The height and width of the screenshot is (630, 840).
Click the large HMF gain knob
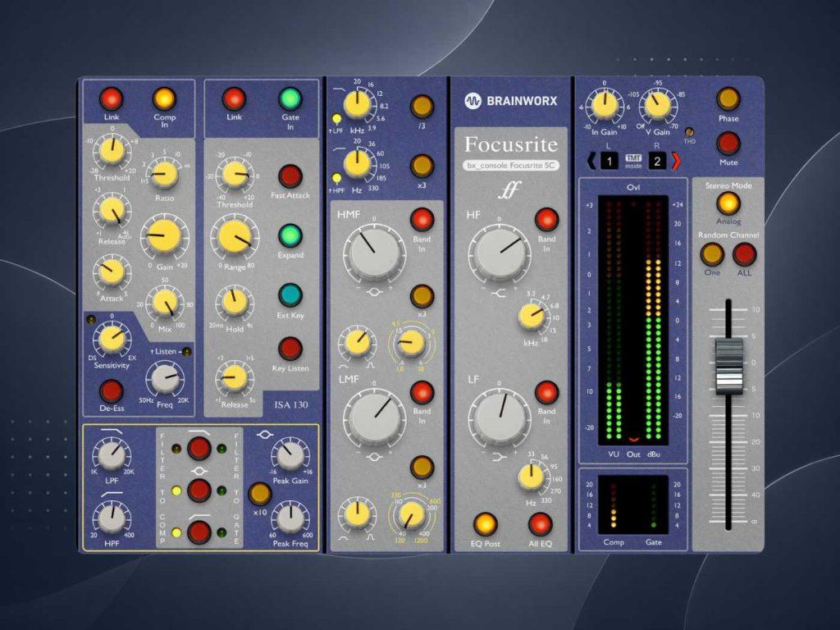pos(373,253)
